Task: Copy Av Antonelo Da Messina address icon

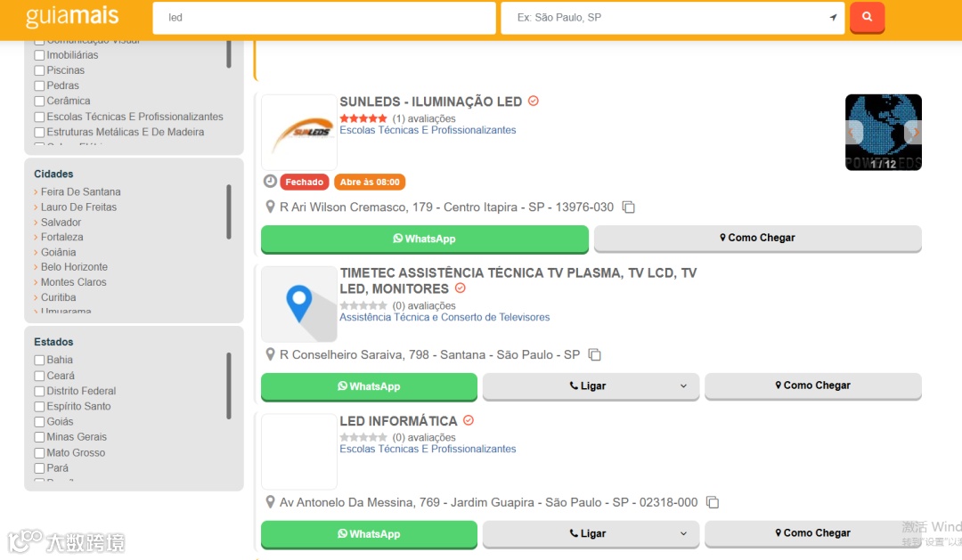Action: [713, 502]
